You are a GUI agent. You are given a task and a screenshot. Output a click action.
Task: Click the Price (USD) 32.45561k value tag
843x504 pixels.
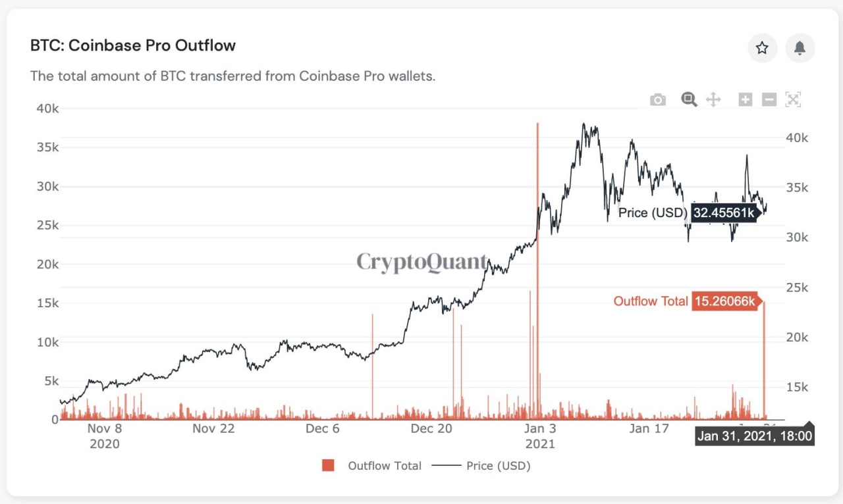723,213
